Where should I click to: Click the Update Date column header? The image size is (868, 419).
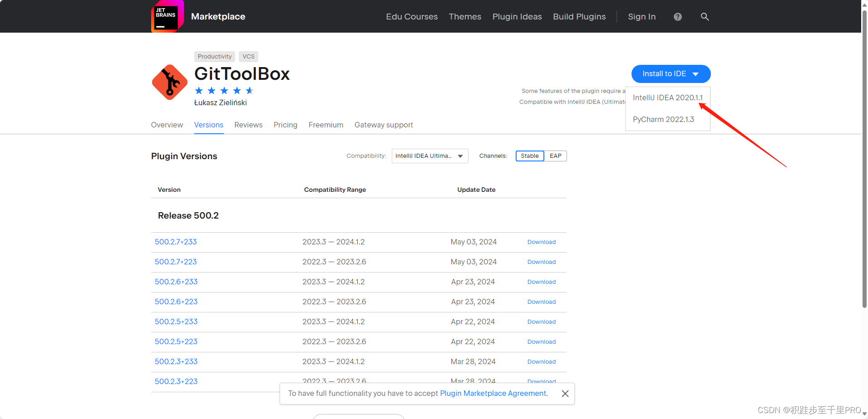click(476, 190)
